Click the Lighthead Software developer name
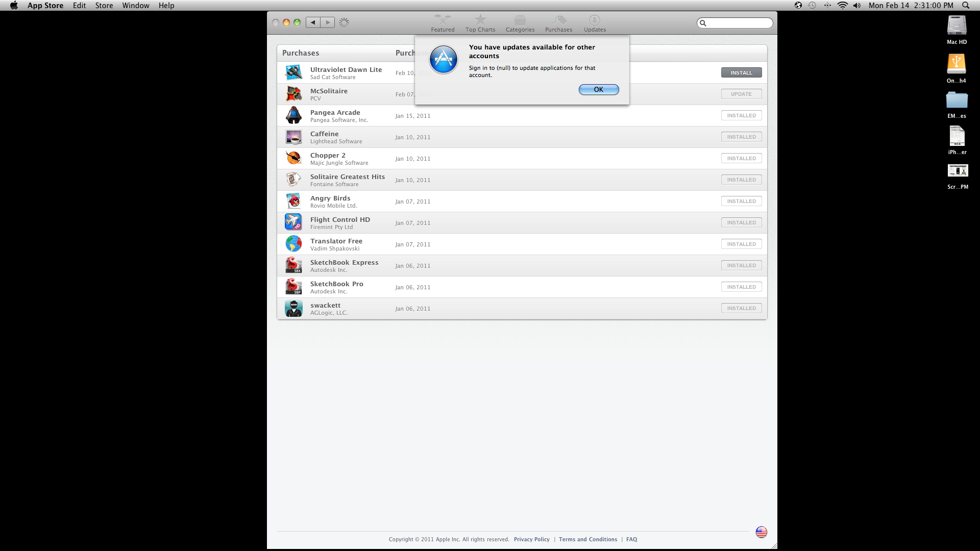Screen dimensions: 980x551 [336, 141]
